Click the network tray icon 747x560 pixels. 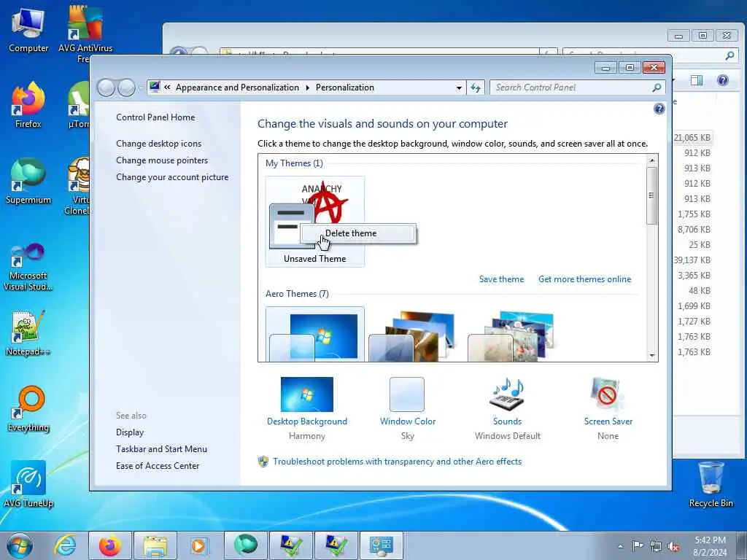tap(656, 546)
